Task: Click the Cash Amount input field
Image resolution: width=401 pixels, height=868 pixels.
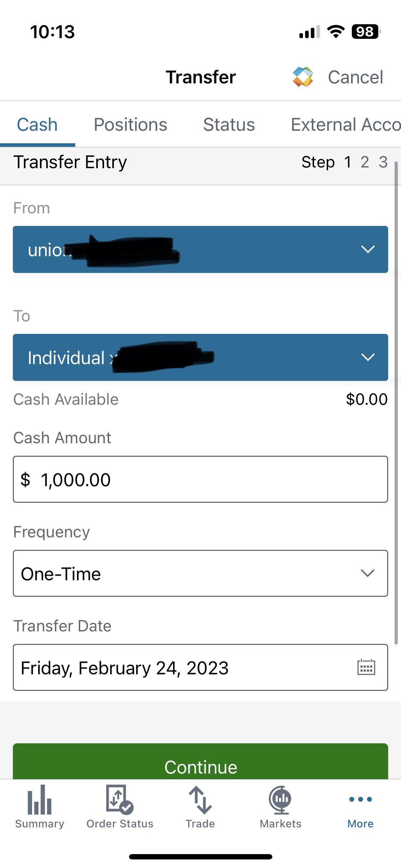Action: (200, 479)
